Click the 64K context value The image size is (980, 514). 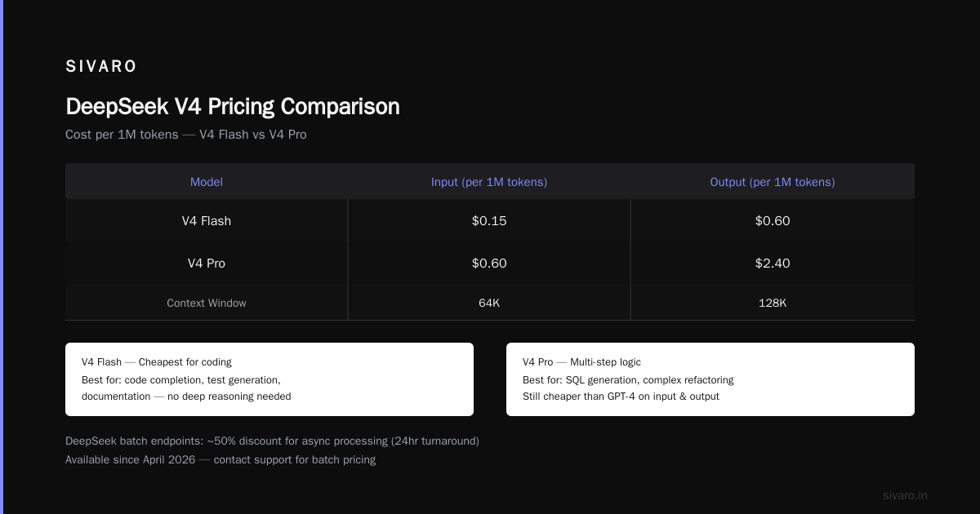pos(489,303)
